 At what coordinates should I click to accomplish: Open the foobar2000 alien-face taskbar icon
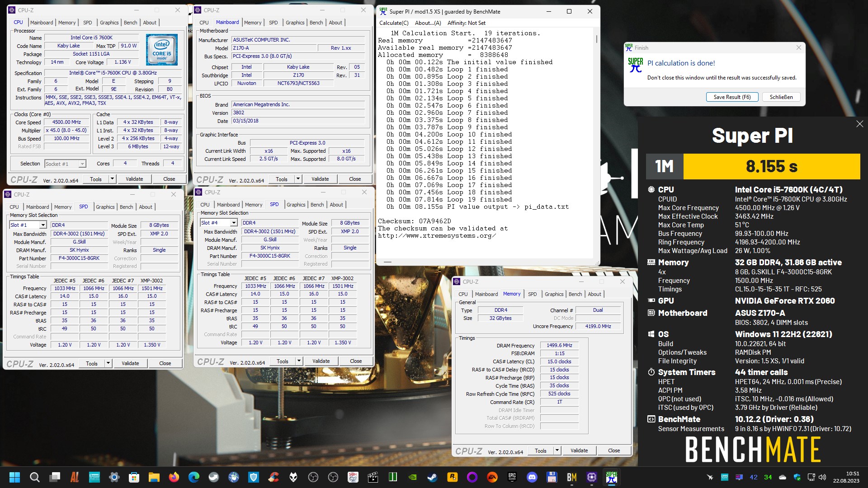tap(293, 477)
